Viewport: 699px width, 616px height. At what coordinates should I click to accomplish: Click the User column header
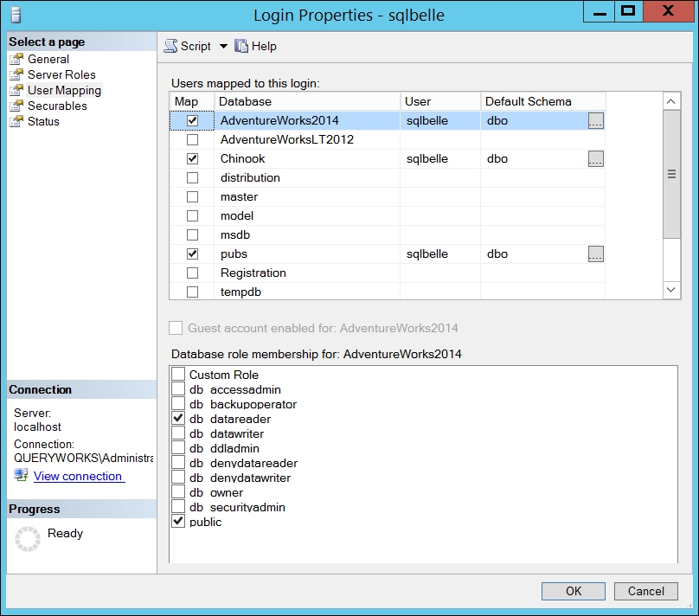pyautogui.click(x=440, y=101)
